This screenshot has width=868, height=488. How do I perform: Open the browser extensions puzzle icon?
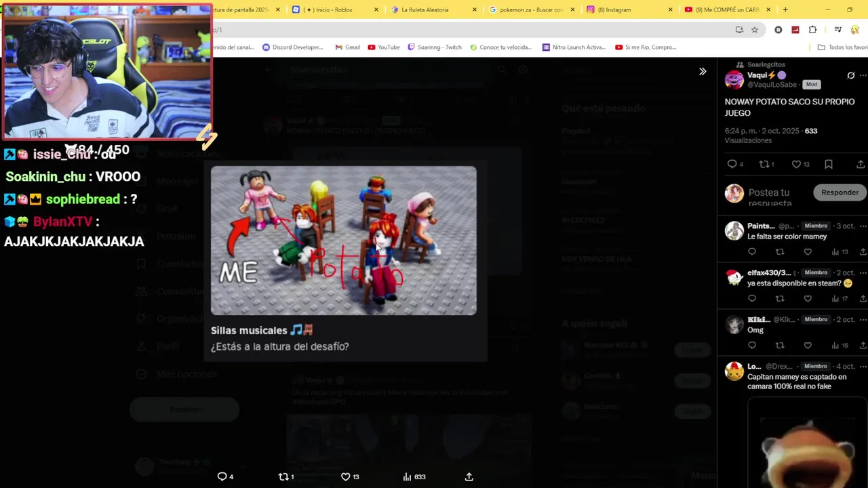812,30
